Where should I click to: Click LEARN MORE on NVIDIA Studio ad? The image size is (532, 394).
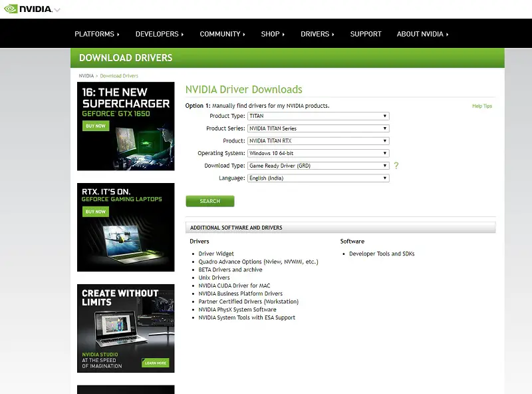tap(156, 363)
